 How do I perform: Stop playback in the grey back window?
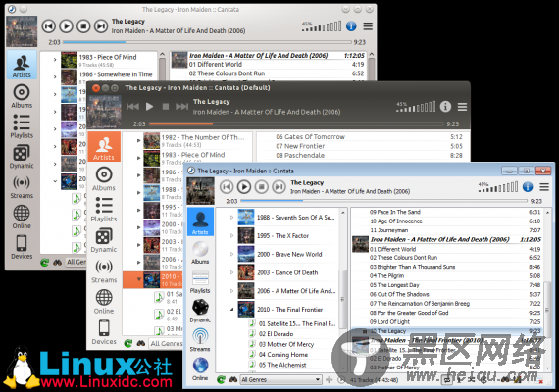83,26
